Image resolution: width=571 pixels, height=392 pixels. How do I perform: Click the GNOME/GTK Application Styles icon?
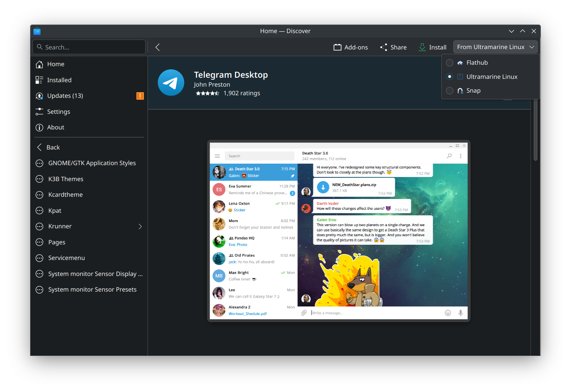click(39, 163)
